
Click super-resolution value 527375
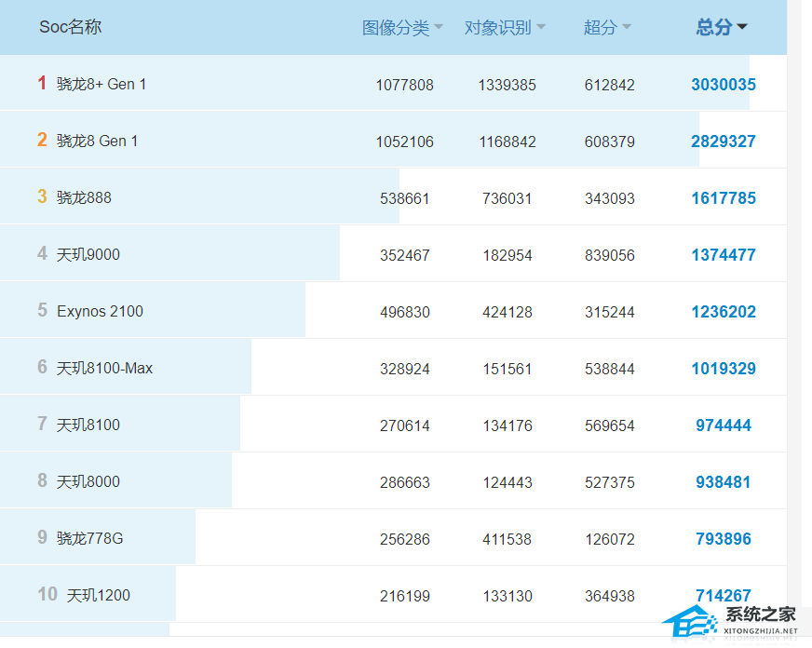click(610, 483)
